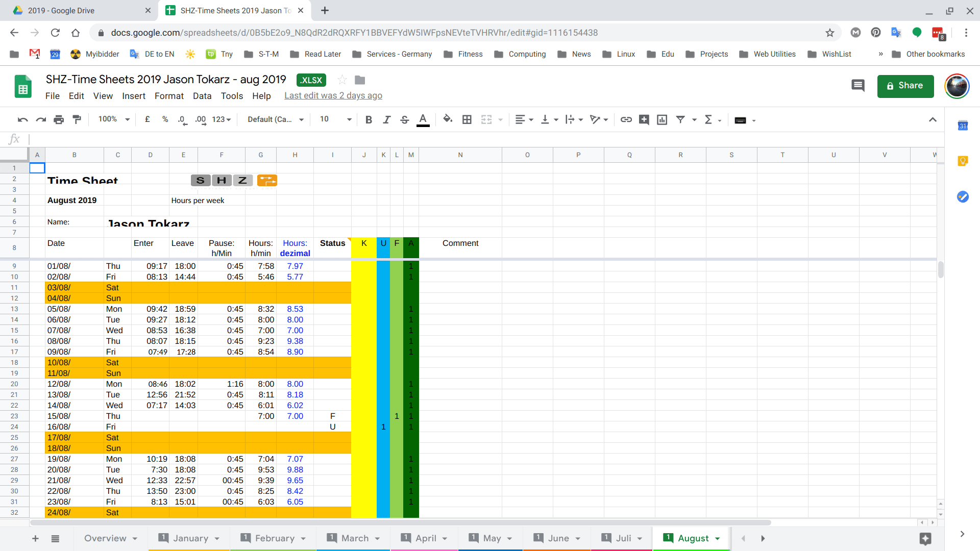The height and width of the screenshot is (551, 980).
Task: Click the star to bookmark this page
Action: pos(830,33)
